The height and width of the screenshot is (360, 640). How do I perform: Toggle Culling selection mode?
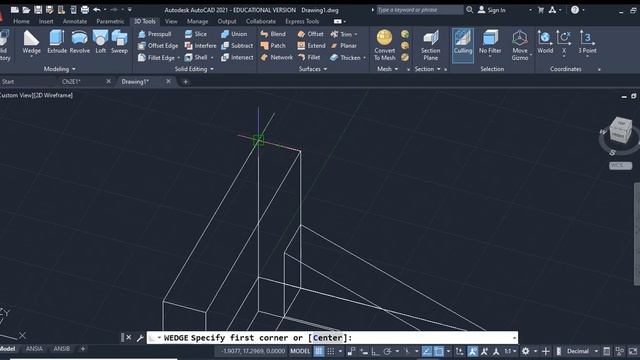(463, 45)
